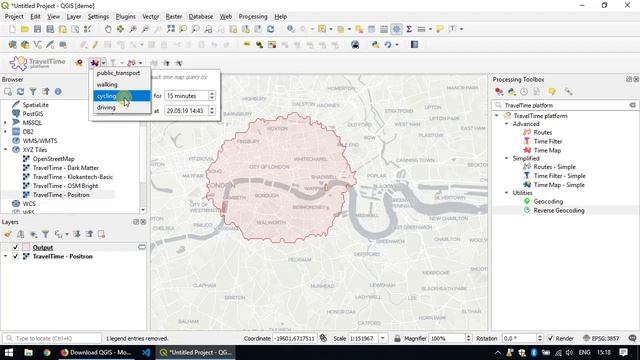Screen dimensions: 640x360
Task: Save the project with the floppy disk icon
Action: click(x=38, y=29)
